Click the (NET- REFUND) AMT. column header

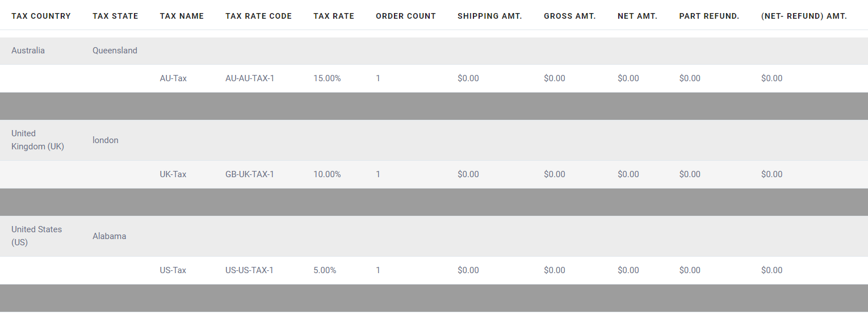[x=804, y=16]
